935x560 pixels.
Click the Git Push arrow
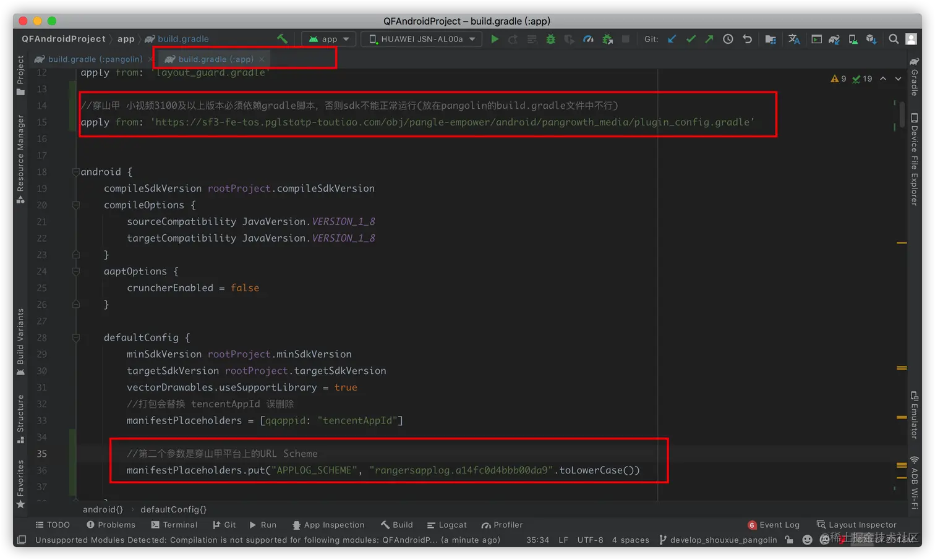tap(709, 39)
